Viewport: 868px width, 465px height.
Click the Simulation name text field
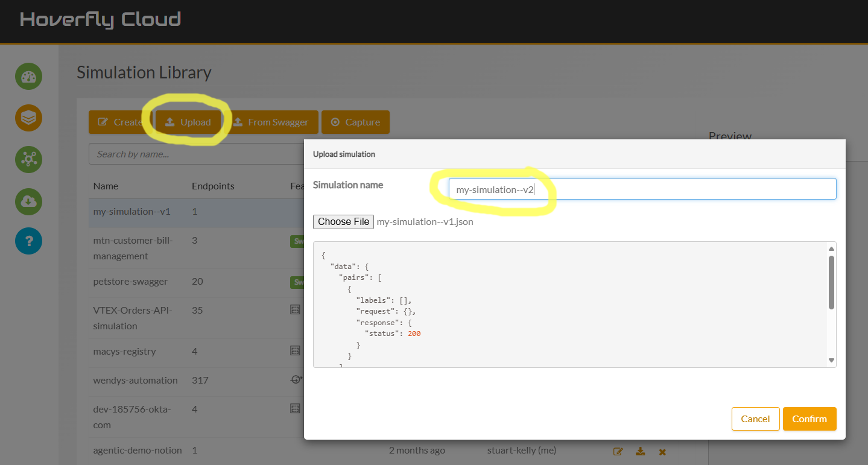click(x=642, y=189)
